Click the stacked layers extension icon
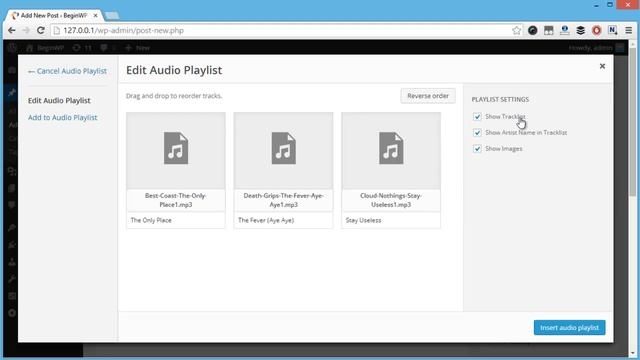Viewport: 640px width, 360px height. (x=580, y=31)
